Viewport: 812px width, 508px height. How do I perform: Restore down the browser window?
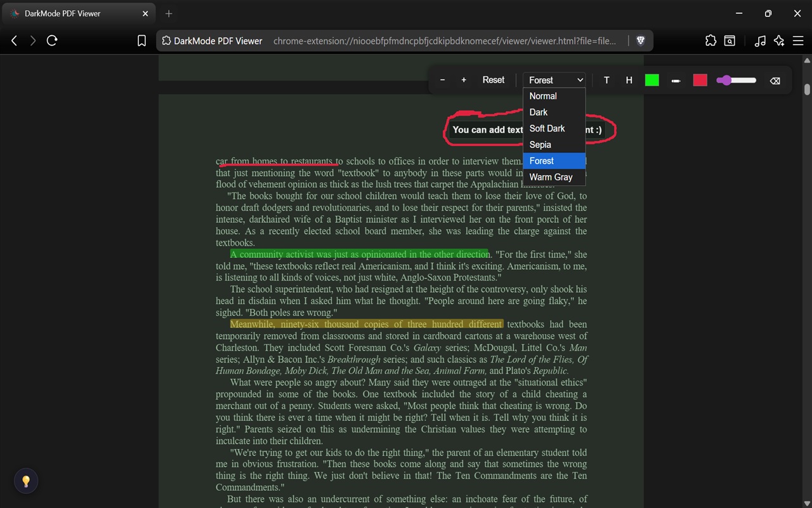point(768,13)
